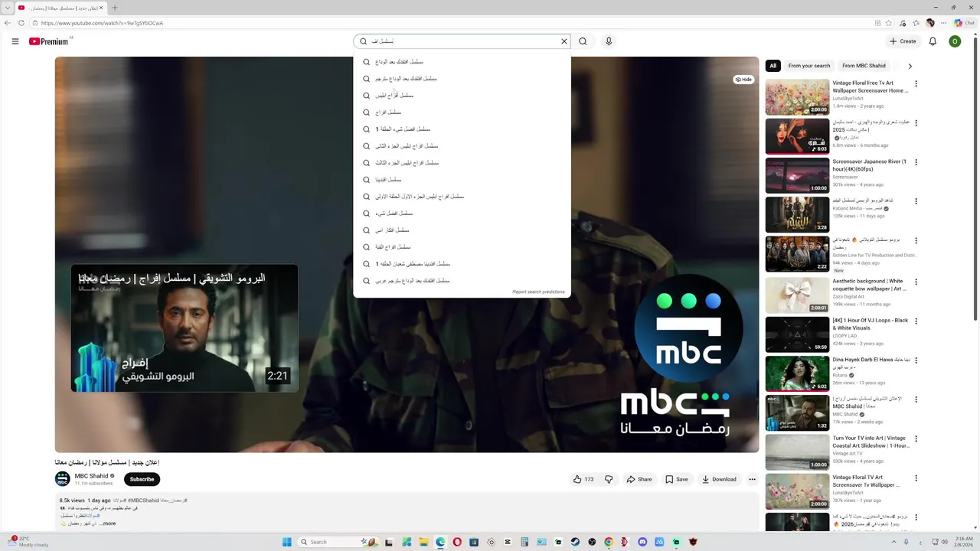Like the video with 173 likes
Viewport: 980px width, 551px height.
coord(583,479)
